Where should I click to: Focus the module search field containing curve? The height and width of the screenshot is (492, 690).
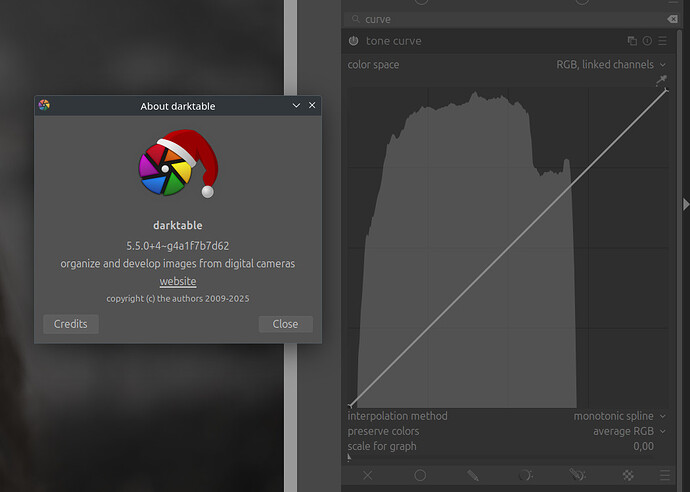tap(513, 19)
